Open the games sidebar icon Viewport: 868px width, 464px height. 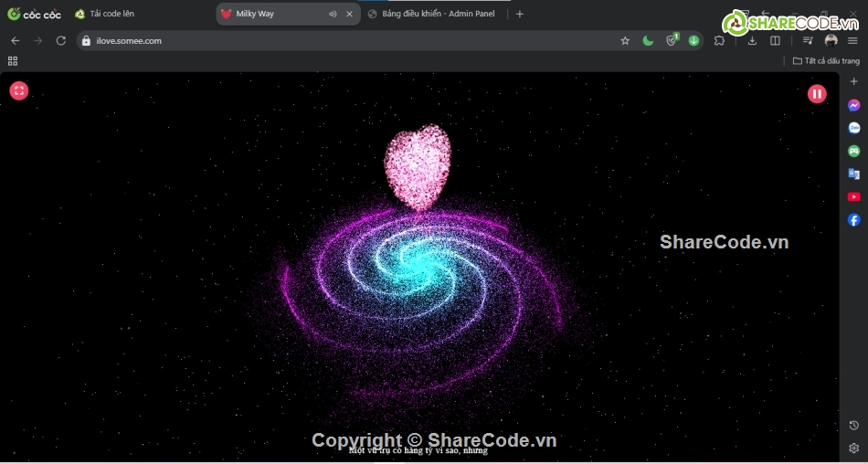pyautogui.click(x=853, y=151)
